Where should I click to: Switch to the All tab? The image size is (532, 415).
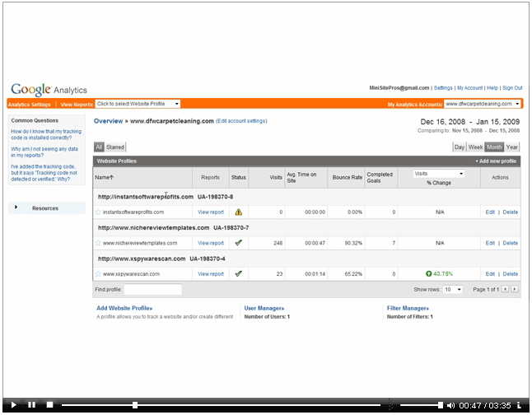(x=99, y=147)
